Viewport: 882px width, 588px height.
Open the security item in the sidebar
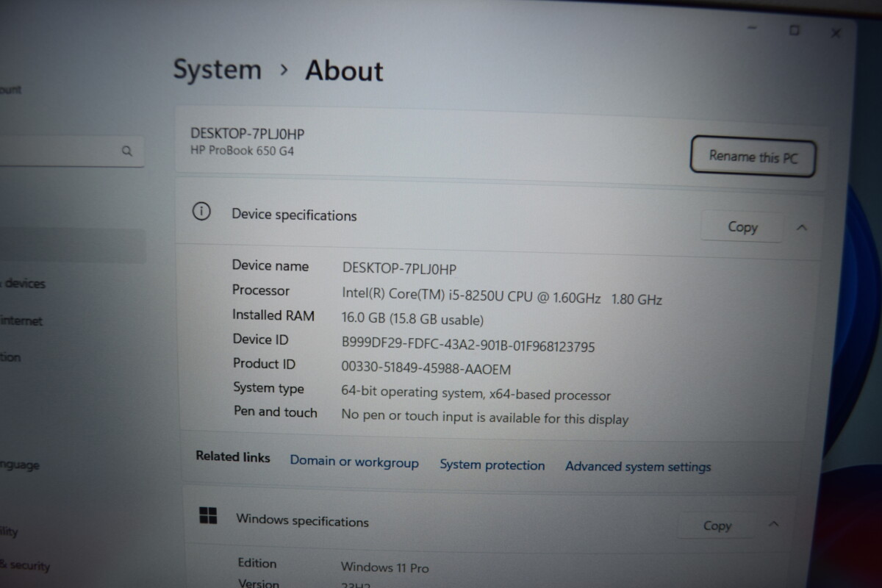25,566
